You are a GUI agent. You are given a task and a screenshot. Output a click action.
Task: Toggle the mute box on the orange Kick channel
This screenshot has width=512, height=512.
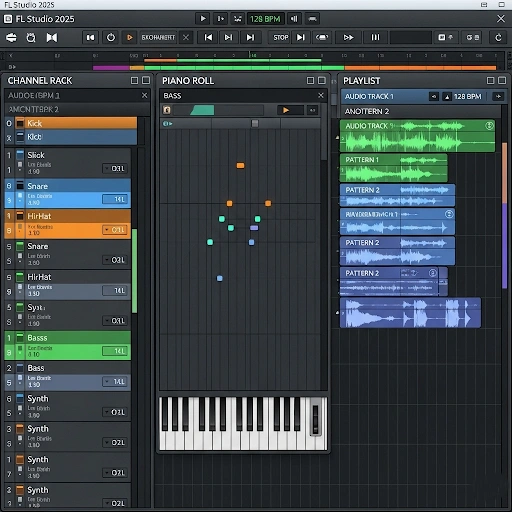20,124
